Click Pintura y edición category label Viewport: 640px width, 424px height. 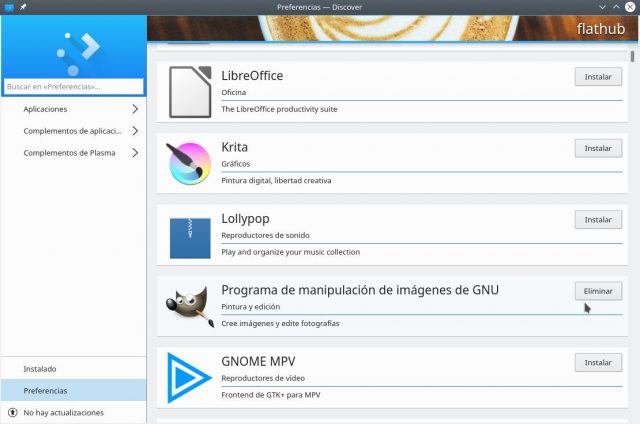click(x=251, y=307)
